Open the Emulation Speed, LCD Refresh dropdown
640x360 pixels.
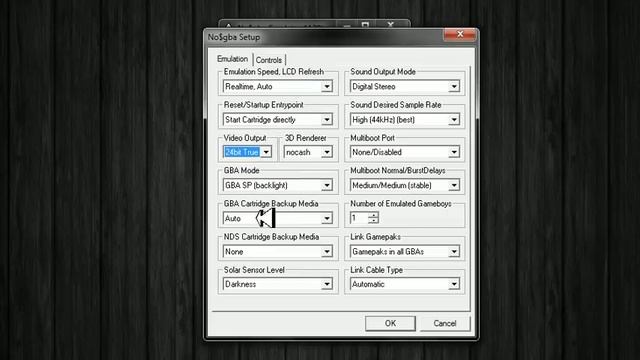[327, 87]
